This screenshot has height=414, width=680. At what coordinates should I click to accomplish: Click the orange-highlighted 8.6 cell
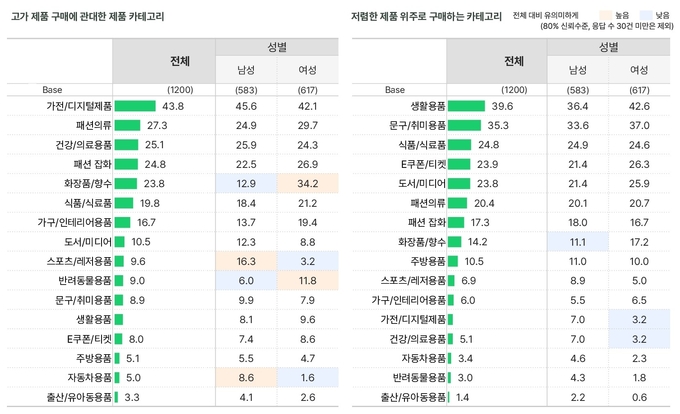click(246, 377)
